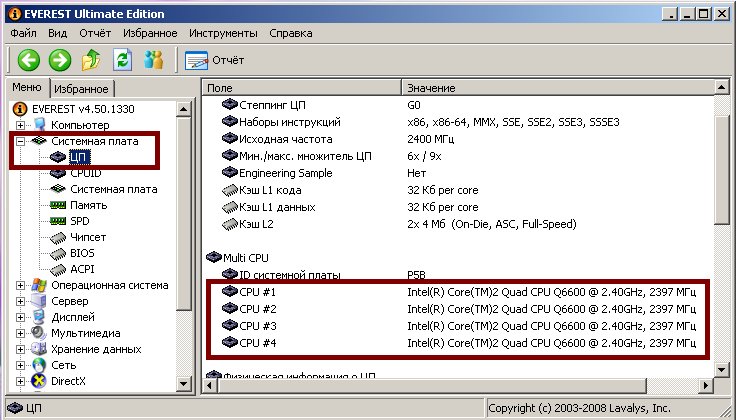Select the Multi CPU section header
This screenshot has width=736, height=420.
pyautogui.click(x=238, y=258)
